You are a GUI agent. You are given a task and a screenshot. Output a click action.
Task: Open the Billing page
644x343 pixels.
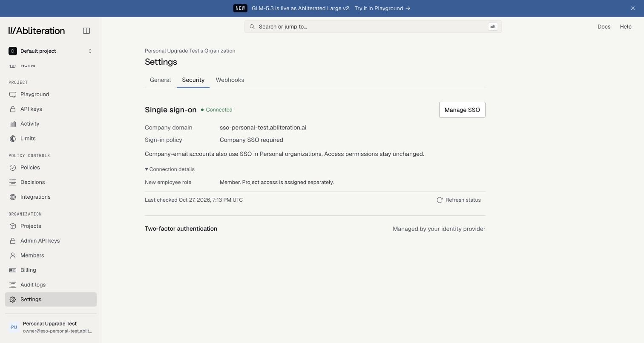tap(51, 270)
